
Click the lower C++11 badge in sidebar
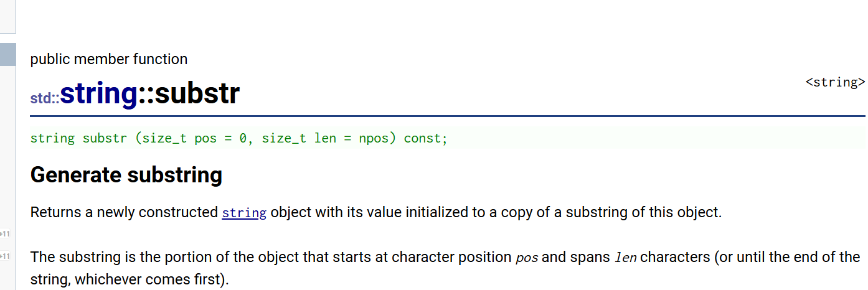pyautogui.click(x=5, y=256)
